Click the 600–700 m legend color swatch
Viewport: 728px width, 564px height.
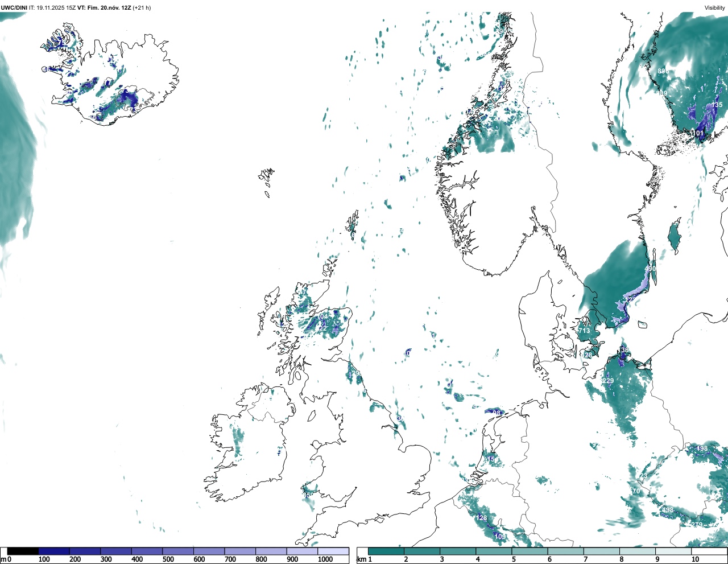coord(209,551)
